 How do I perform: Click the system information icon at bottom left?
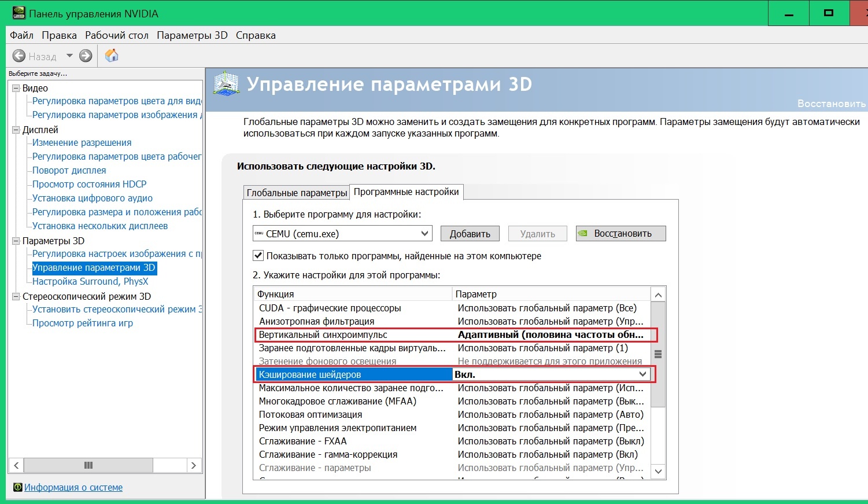tap(17, 487)
